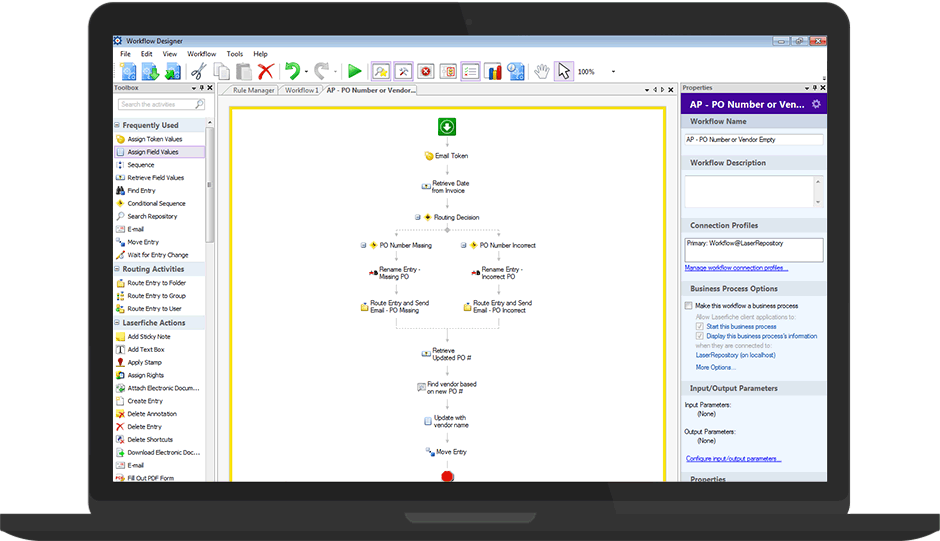Collapse the Frequently Used toolbox section
The image size is (940, 541).
point(117,125)
